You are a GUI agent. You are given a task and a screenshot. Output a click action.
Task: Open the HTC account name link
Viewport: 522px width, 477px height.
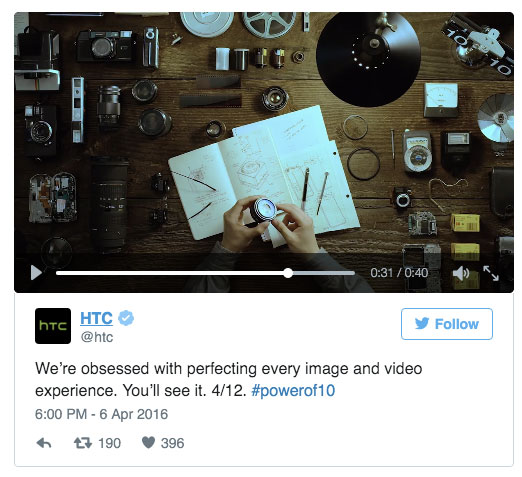(96, 318)
